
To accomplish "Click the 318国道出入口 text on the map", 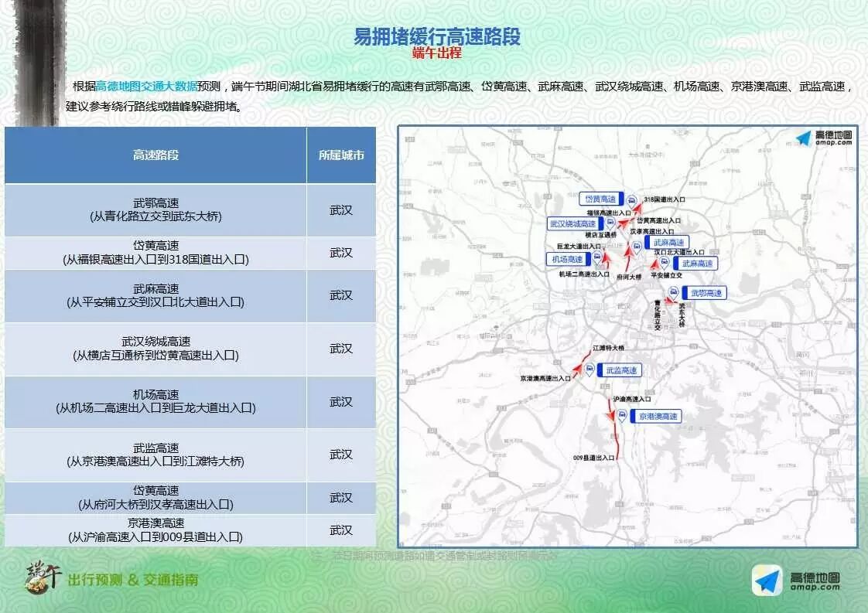I will [x=665, y=199].
